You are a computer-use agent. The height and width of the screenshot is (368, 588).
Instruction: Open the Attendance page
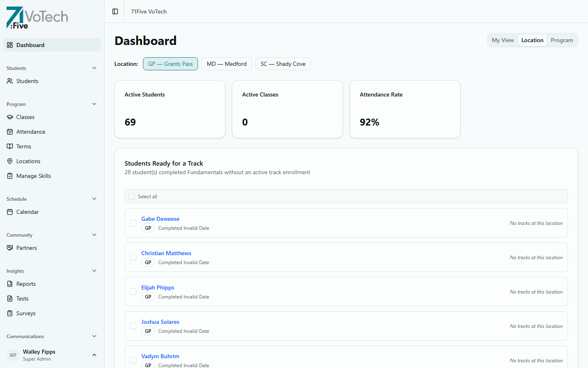(x=31, y=132)
